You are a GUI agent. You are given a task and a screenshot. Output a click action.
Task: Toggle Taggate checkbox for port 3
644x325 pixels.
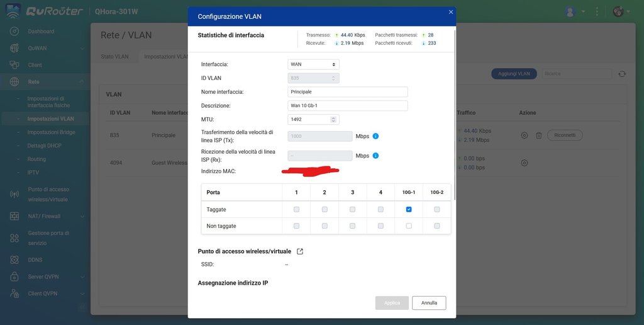coord(352,209)
